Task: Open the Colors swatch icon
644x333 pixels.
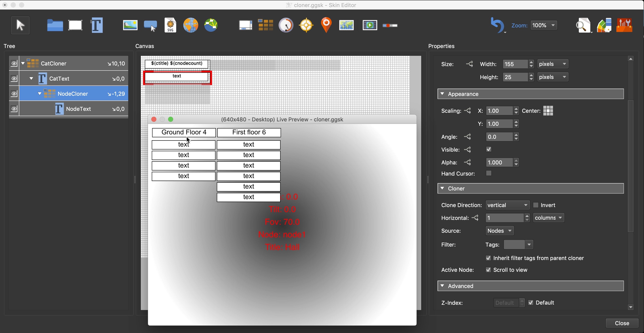Action: [x=604, y=25]
